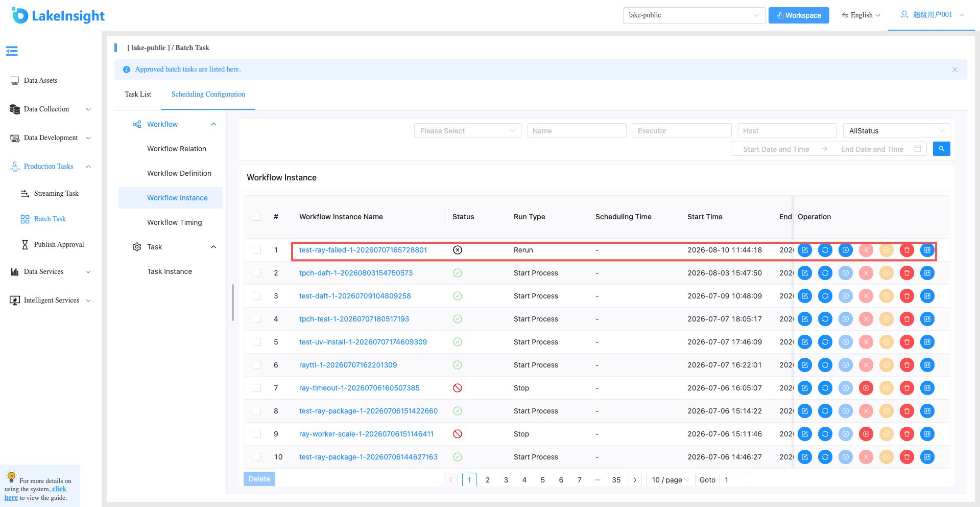Open the lake-public workspace selector
980x507 pixels.
[694, 15]
